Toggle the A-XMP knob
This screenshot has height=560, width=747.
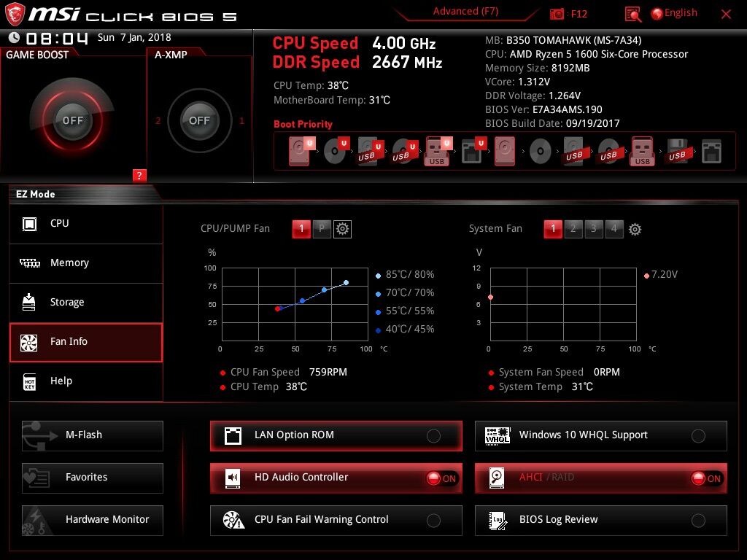tap(199, 120)
